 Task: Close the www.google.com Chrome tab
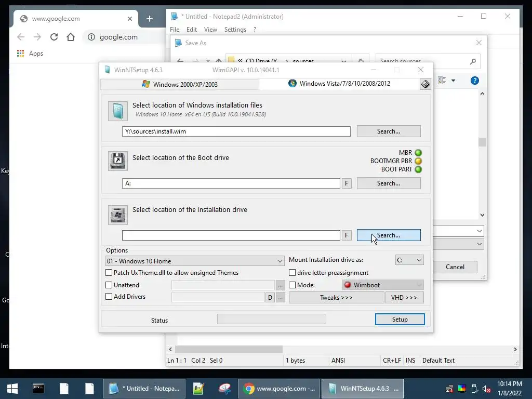coord(129,19)
